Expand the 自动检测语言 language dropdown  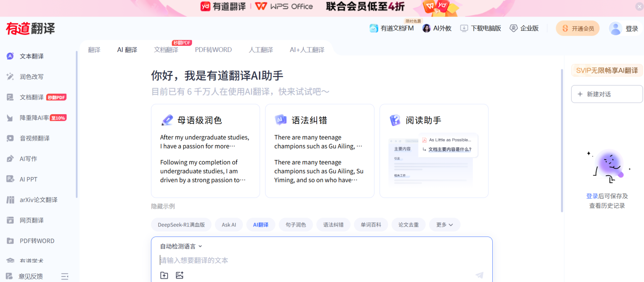pos(181,246)
